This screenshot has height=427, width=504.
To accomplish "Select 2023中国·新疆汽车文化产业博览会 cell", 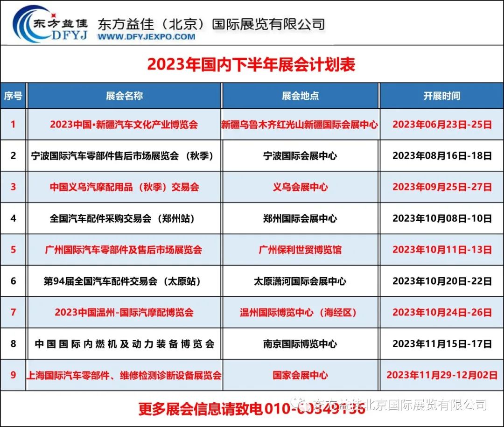I will coord(124,125).
